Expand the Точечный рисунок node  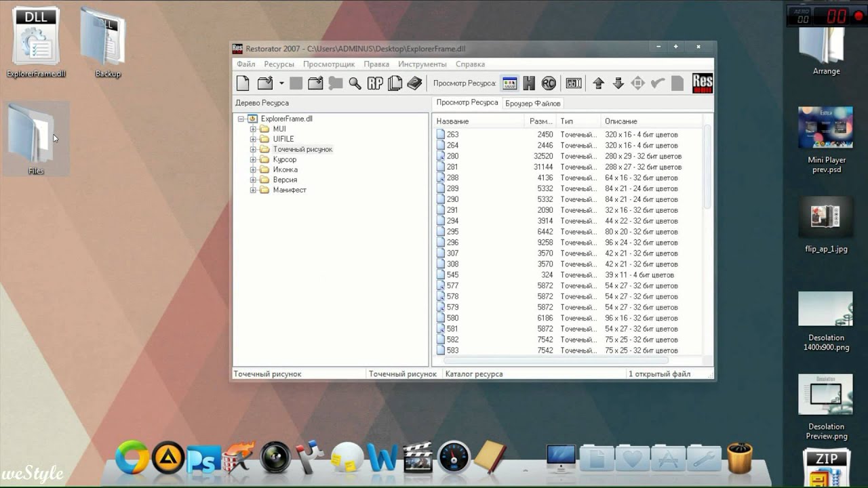point(253,149)
